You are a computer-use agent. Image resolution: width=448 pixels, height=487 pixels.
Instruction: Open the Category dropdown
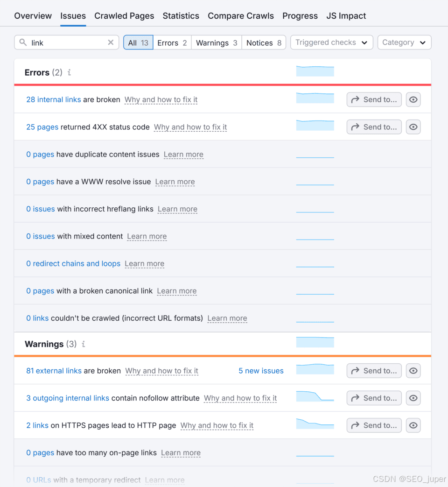coord(404,42)
